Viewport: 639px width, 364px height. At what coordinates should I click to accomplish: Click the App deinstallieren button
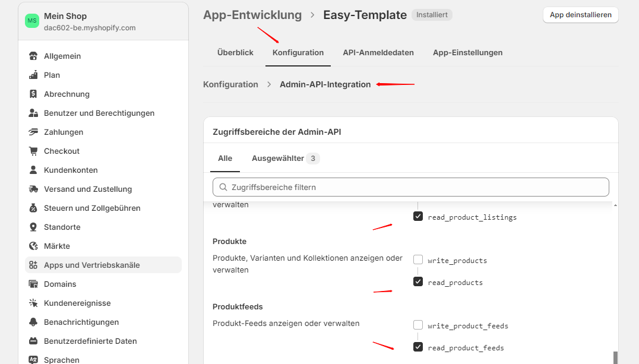(580, 15)
